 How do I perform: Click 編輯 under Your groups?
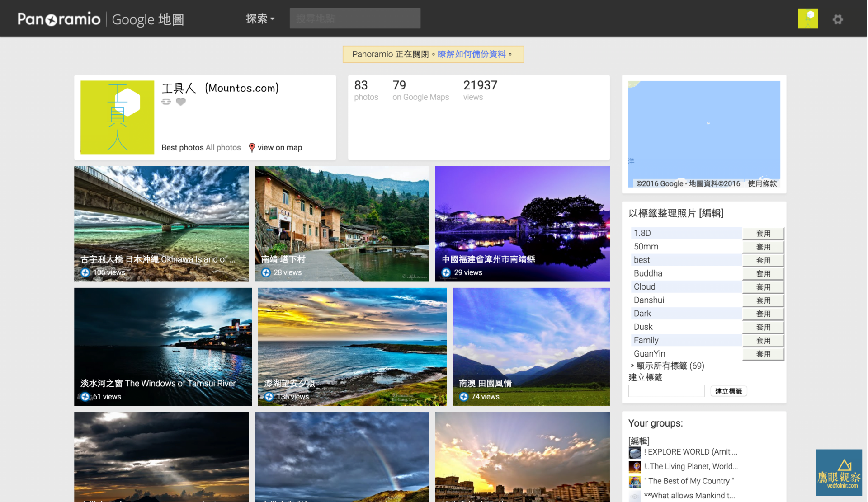(639, 441)
